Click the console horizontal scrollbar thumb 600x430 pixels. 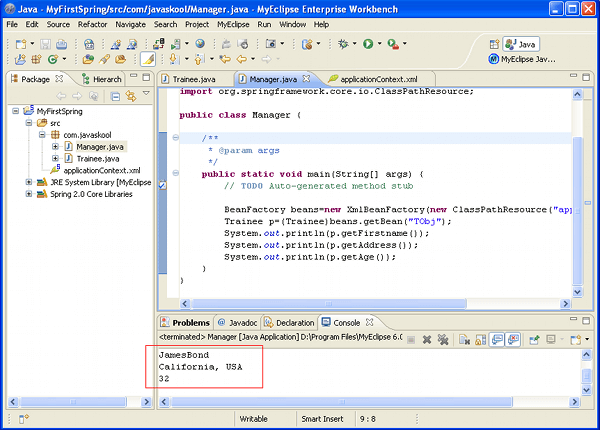[342, 402]
